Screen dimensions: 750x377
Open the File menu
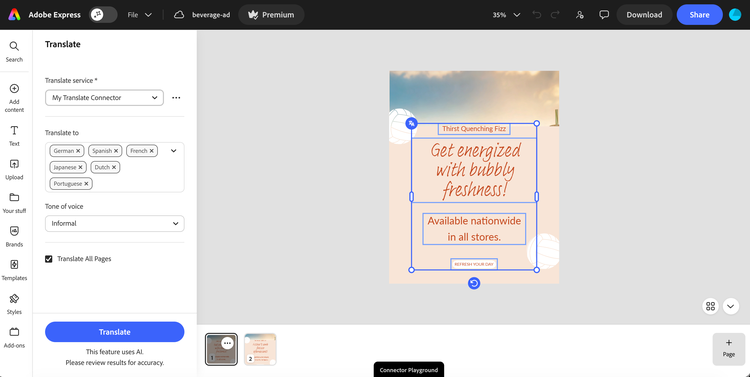click(139, 15)
